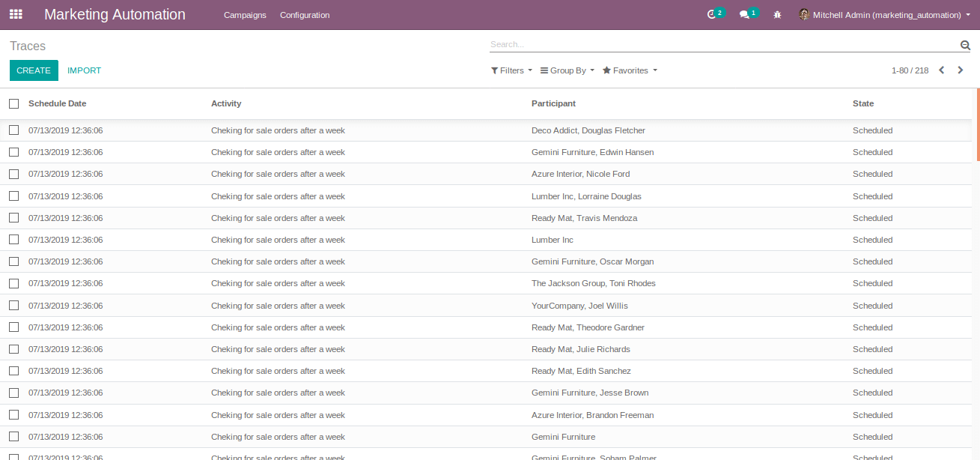Click the Import button

[x=84, y=70]
